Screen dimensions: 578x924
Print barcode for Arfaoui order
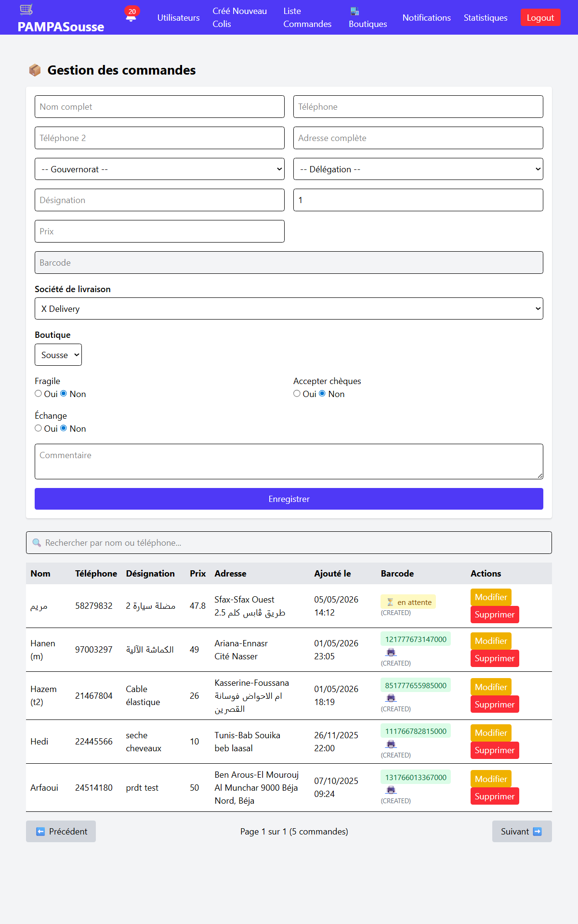pos(391,790)
